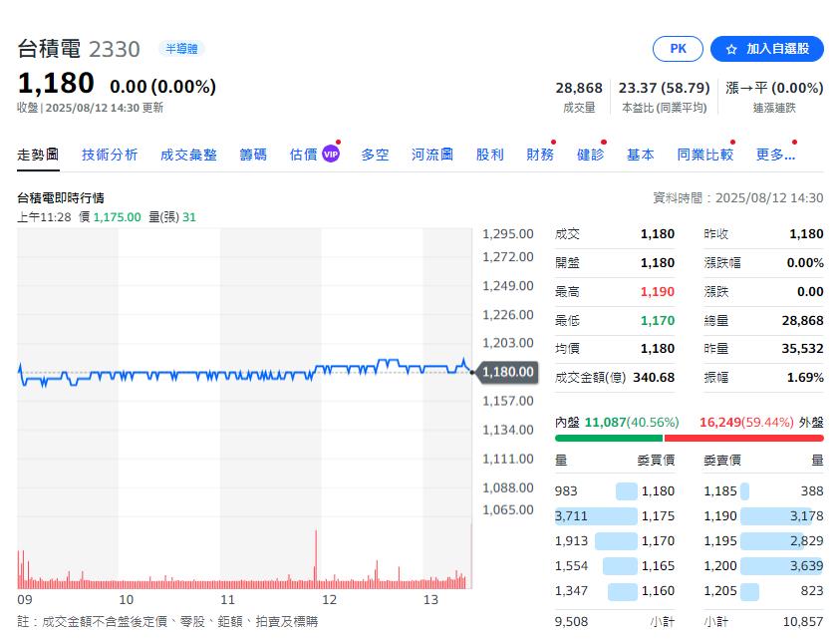Open the 多空 tab
The image size is (840, 639).
[375, 155]
